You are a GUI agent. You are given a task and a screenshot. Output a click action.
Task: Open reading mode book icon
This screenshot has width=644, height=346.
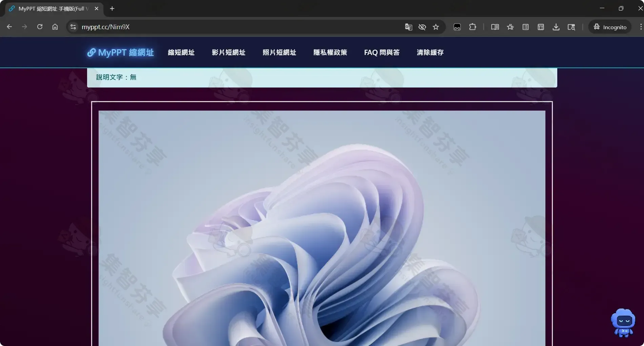495,27
